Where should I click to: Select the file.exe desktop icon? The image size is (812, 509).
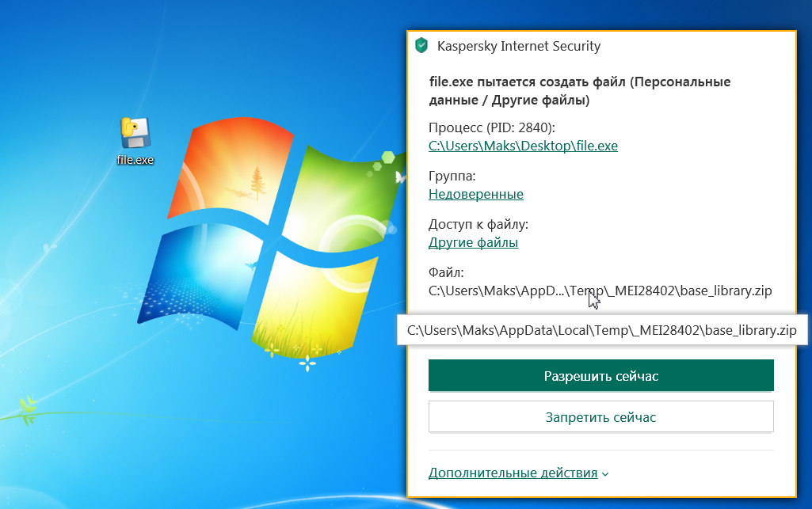[135, 141]
